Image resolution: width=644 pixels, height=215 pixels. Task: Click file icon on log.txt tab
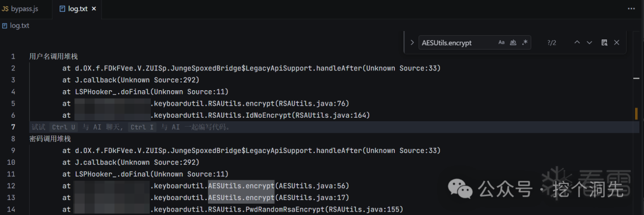pos(62,8)
